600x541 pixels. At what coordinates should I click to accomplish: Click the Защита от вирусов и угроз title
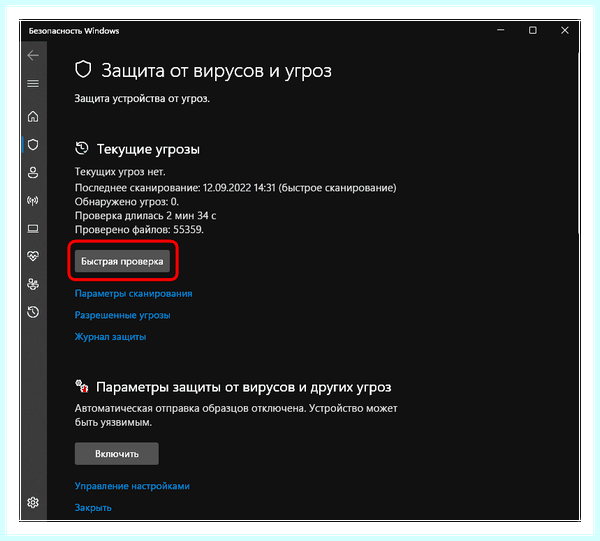coord(217,71)
